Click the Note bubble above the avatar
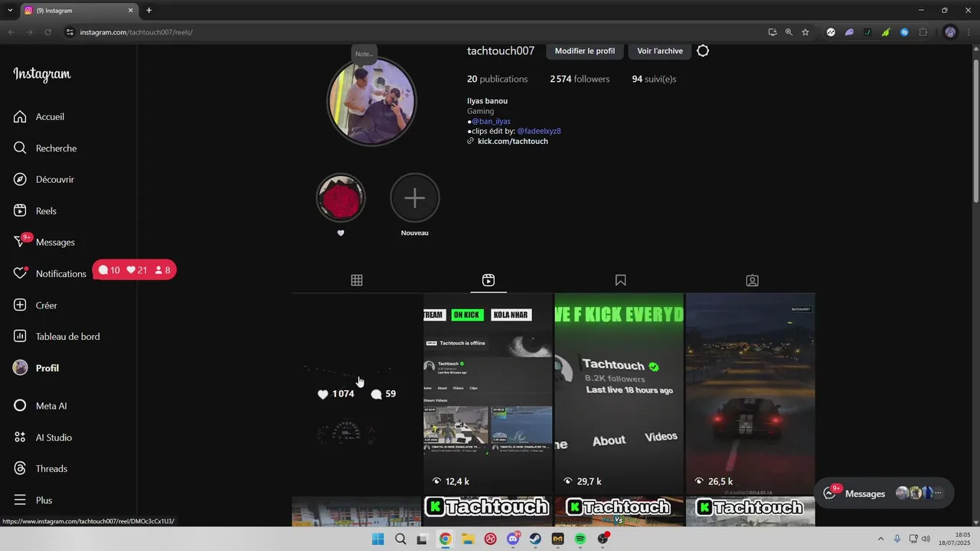Image resolution: width=980 pixels, height=551 pixels. pyautogui.click(x=364, y=54)
